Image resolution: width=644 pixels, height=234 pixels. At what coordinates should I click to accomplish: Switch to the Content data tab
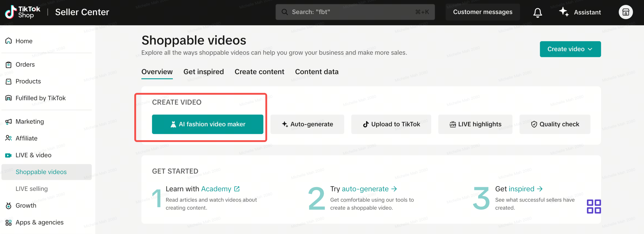[x=317, y=72]
